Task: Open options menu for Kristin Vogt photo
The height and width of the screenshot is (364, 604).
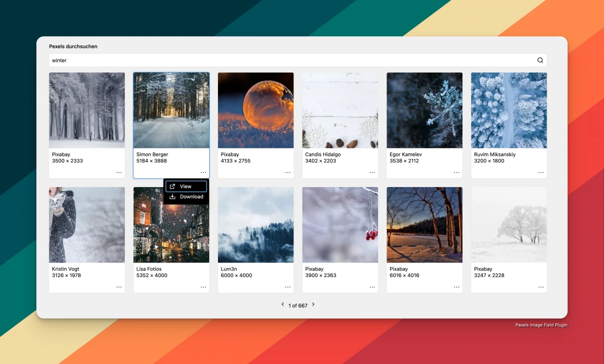Action: click(119, 287)
